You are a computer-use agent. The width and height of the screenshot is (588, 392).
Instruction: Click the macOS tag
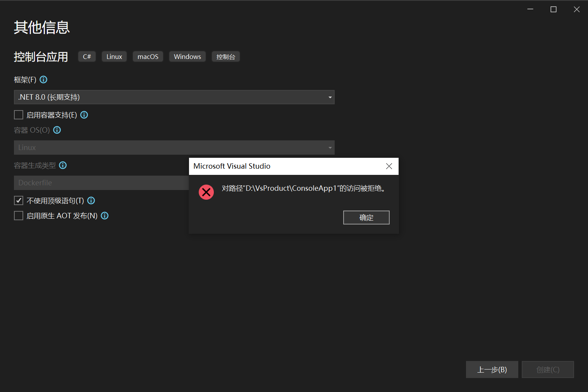click(x=148, y=57)
